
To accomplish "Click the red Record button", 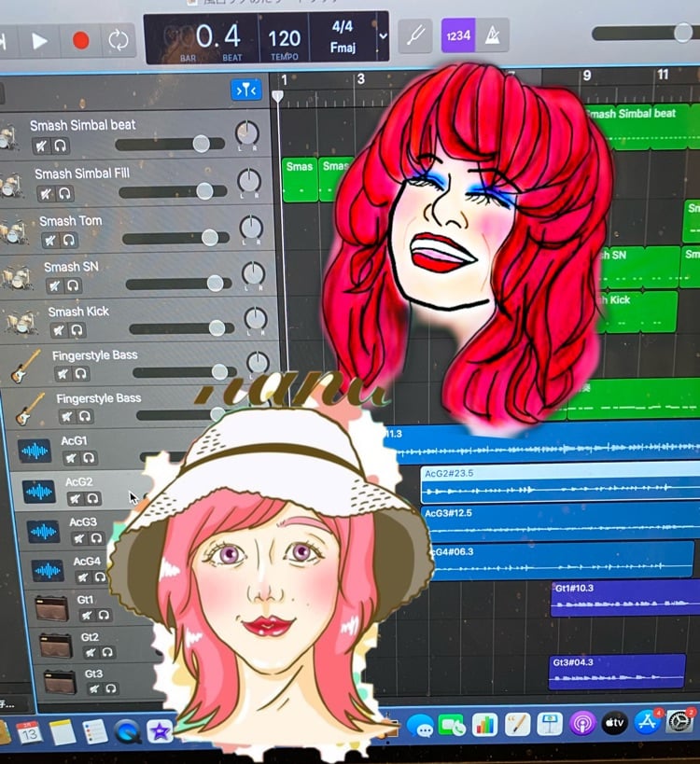I will pyautogui.click(x=80, y=40).
